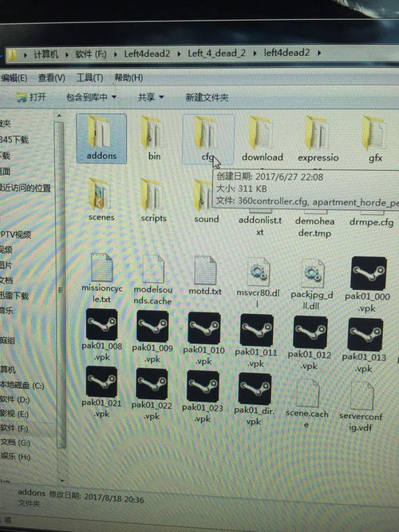Click the addonlist.txt file name

[260, 226]
